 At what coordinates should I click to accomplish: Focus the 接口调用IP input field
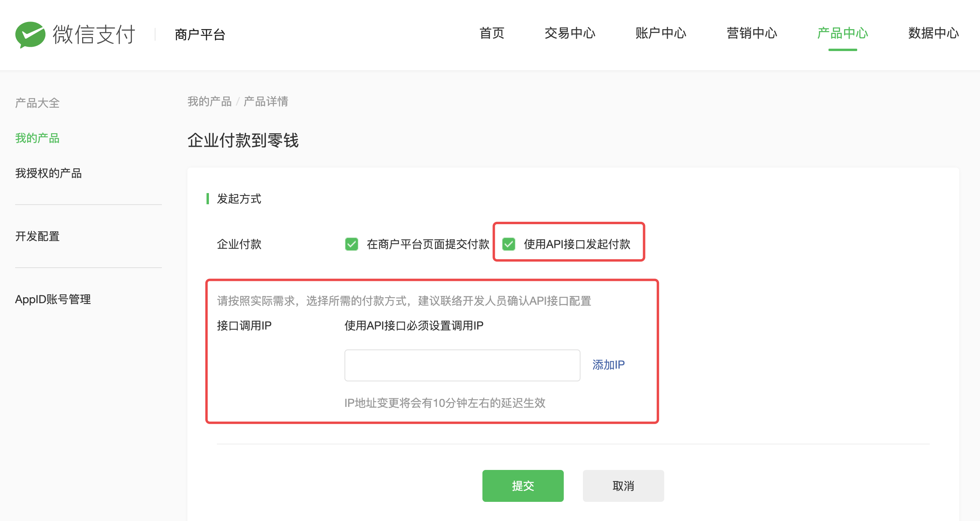(x=462, y=365)
